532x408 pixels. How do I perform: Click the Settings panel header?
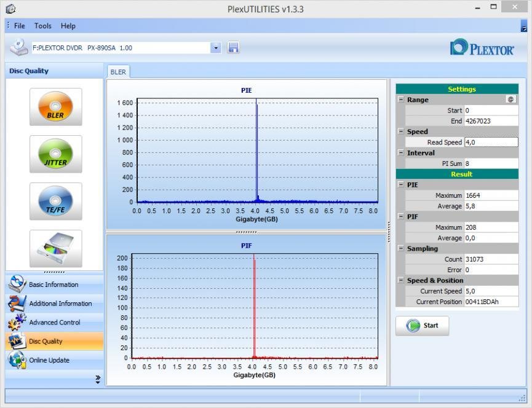click(x=457, y=89)
